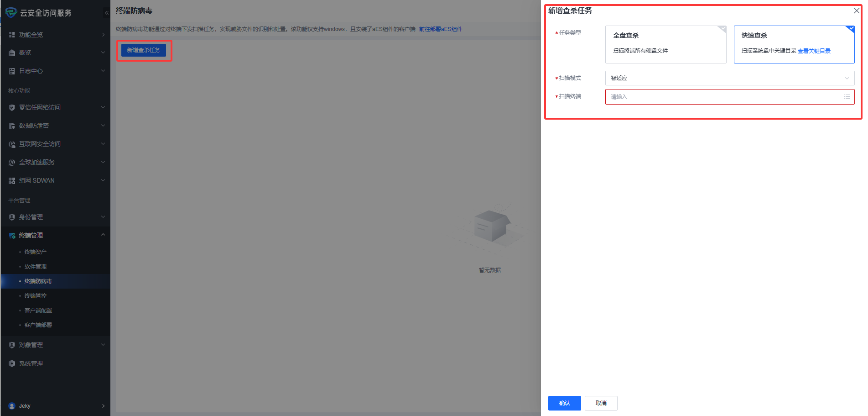Click the 零信任网络访问 shield icon
868x416 pixels.
[x=12, y=108]
